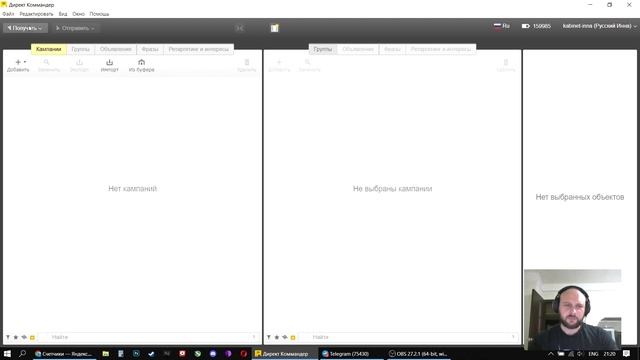This screenshot has height=360, width=640.
Task: Open File Explorer from taskbar
Action: (106, 353)
